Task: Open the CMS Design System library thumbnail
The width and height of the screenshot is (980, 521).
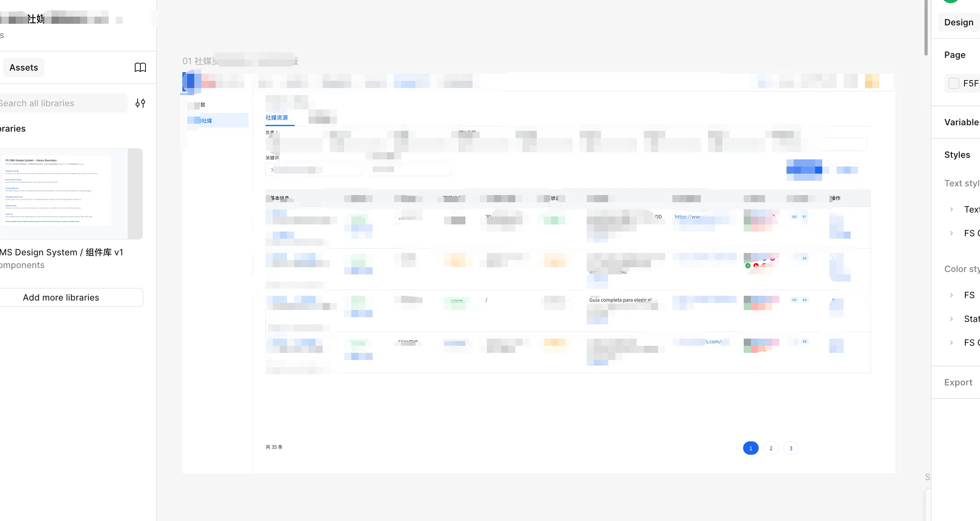Action: pyautogui.click(x=71, y=193)
